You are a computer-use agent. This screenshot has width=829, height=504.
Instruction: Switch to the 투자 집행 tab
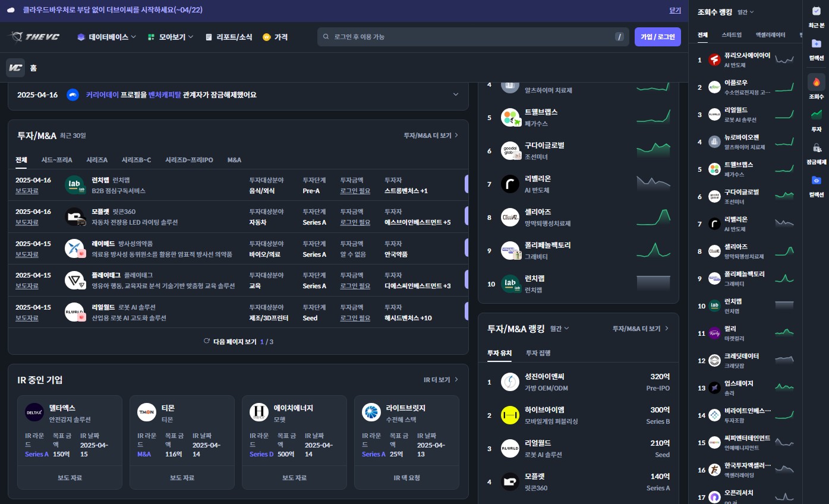[x=538, y=353]
